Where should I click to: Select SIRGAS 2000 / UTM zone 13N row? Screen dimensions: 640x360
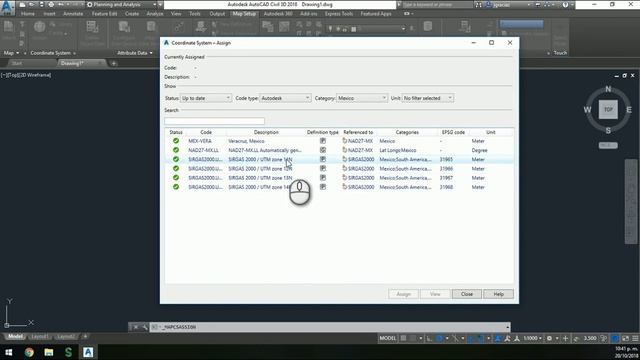(x=340, y=178)
